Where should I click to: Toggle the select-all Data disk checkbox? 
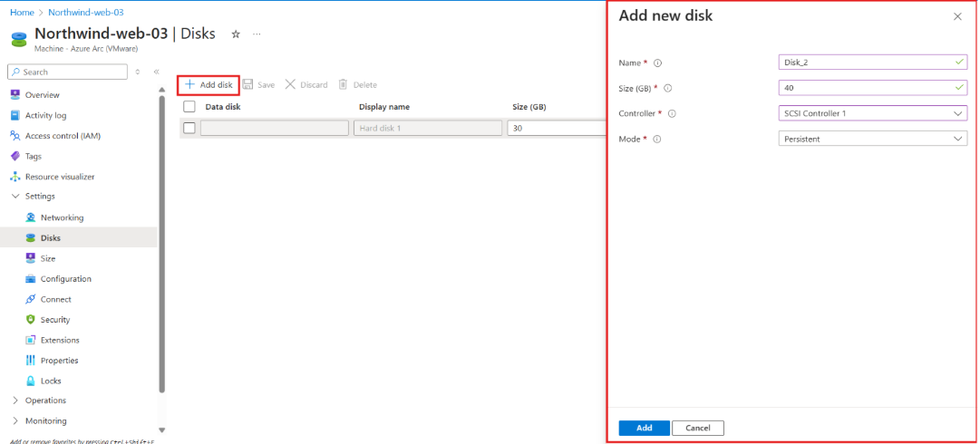pyautogui.click(x=189, y=107)
